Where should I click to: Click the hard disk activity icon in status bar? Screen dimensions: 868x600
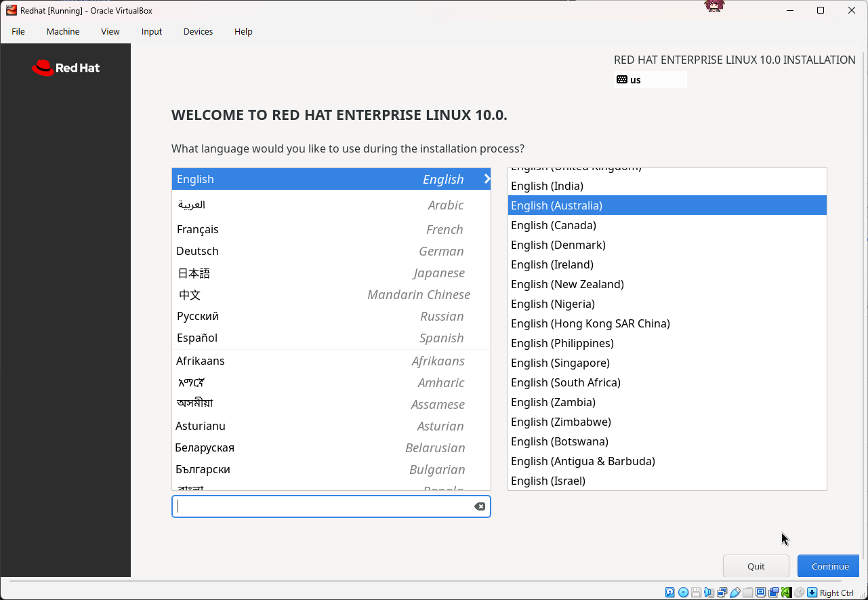(x=670, y=592)
